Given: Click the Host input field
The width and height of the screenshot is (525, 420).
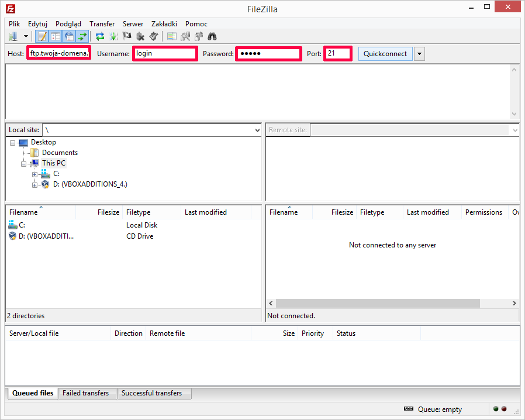Looking at the screenshot, I should click(59, 53).
